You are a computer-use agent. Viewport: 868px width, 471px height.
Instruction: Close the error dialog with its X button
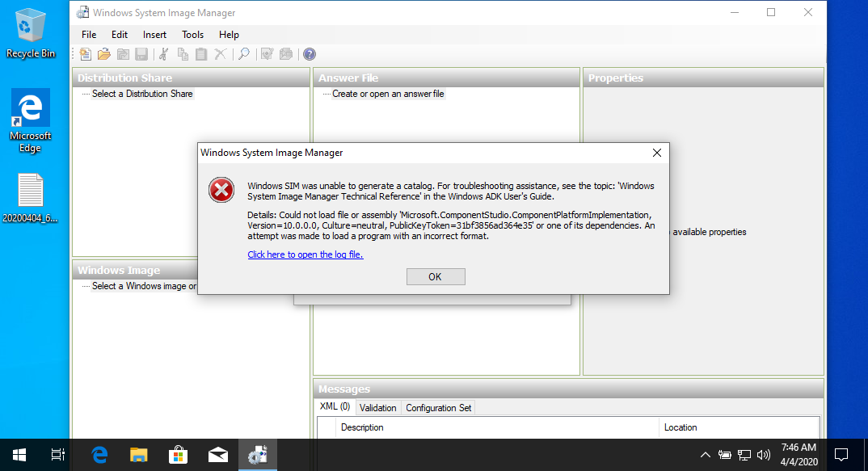[656, 153]
